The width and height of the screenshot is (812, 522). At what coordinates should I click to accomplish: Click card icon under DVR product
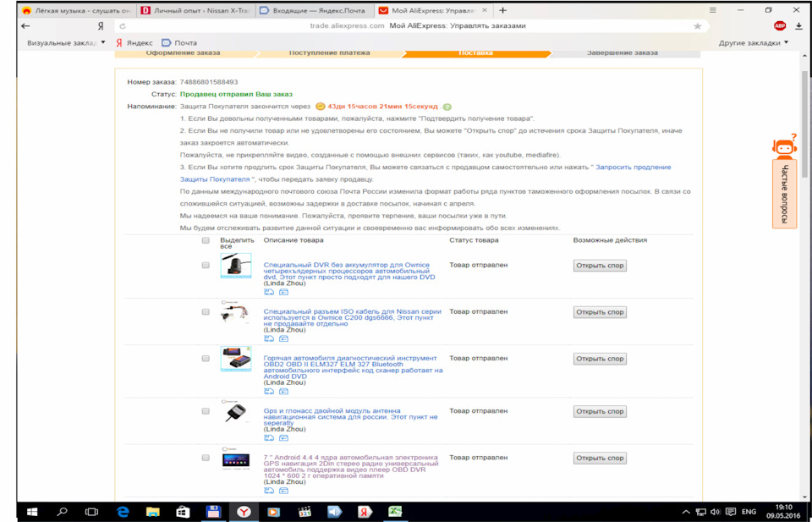tap(284, 292)
